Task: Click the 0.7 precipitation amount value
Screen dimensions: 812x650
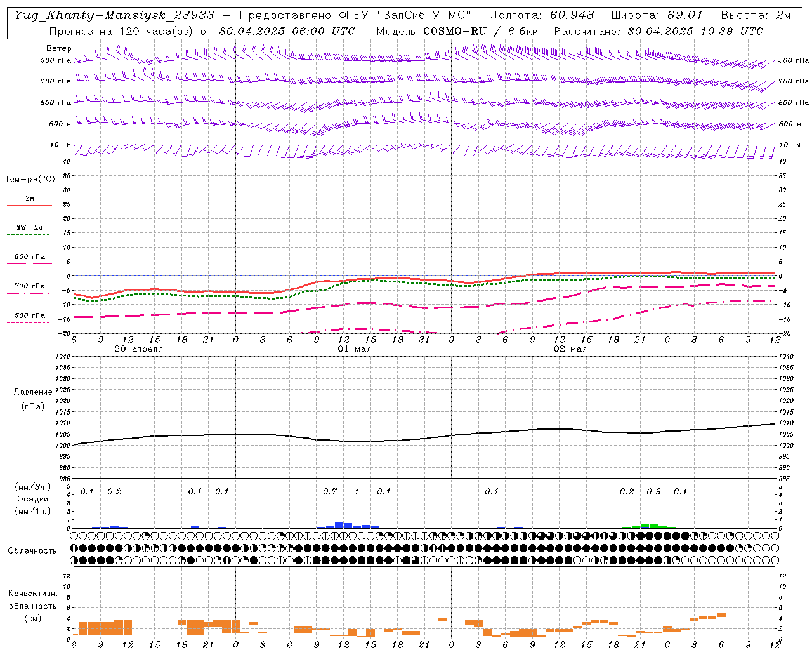Action: coord(329,492)
